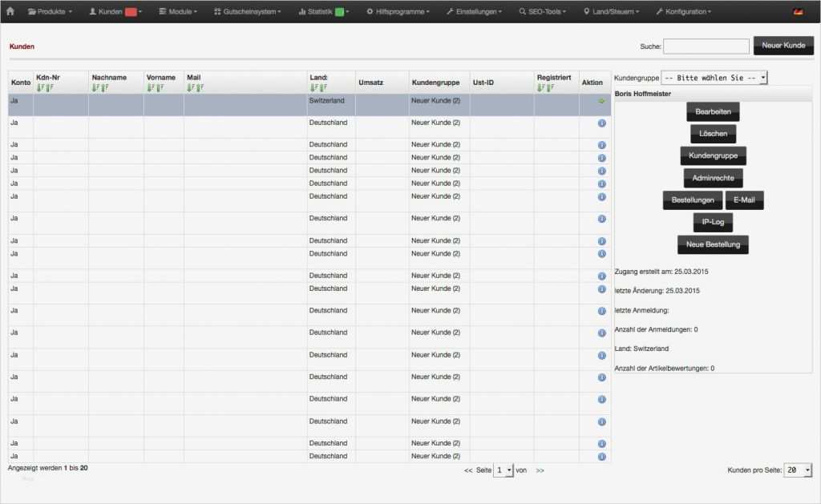821x504 pixels.
Task: Open the Hilfsprogramme menu
Action: pos(398,11)
